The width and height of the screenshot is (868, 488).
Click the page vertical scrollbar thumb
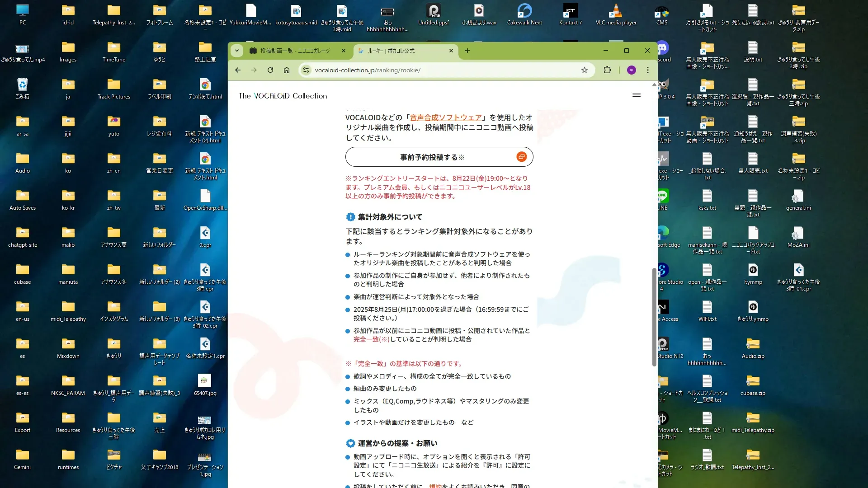click(654, 316)
